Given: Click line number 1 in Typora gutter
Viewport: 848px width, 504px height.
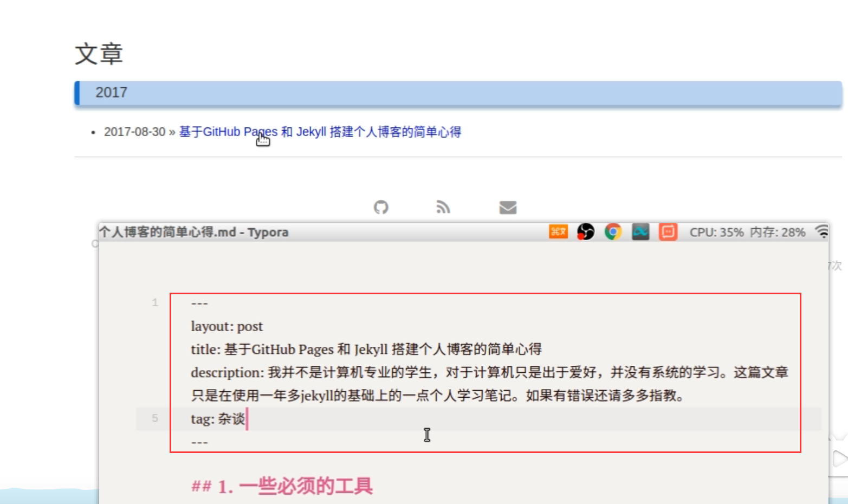Looking at the screenshot, I should pyautogui.click(x=155, y=302).
